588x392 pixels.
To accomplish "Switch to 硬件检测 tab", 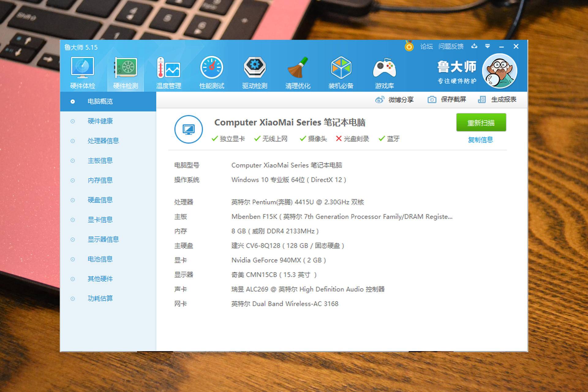I will point(126,73).
